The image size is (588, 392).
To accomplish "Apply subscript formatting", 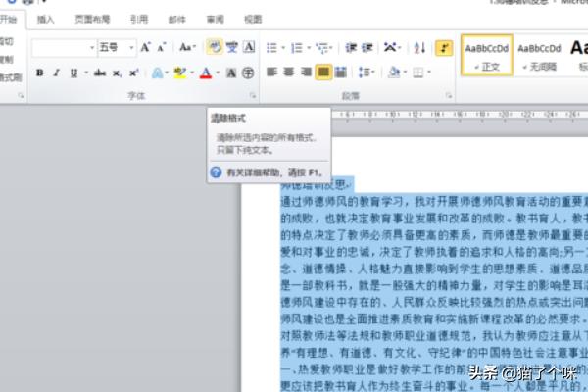I will tap(117, 73).
